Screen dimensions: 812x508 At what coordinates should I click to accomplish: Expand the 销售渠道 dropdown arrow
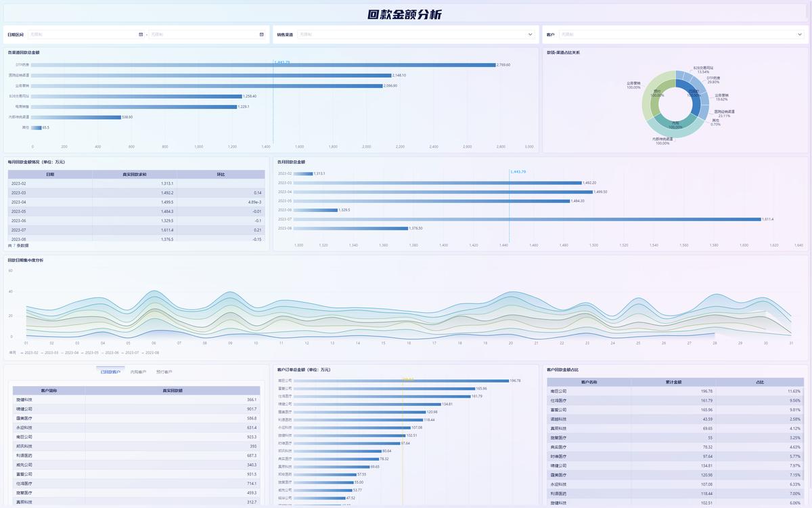point(530,34)
